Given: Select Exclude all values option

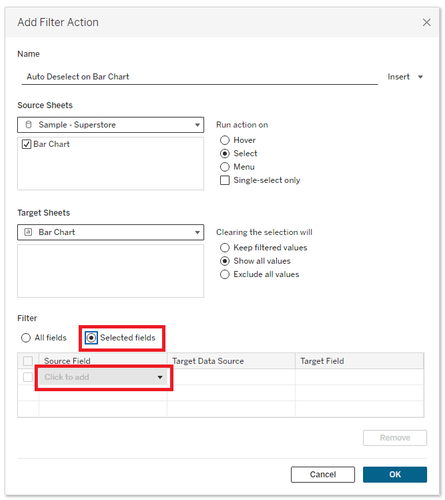Looking at the screenshot, I should click(x=225, y=274).
